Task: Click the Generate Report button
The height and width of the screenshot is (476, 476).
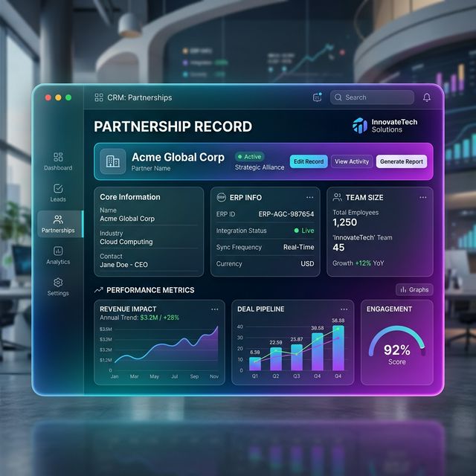Action: tap(402, 161)
